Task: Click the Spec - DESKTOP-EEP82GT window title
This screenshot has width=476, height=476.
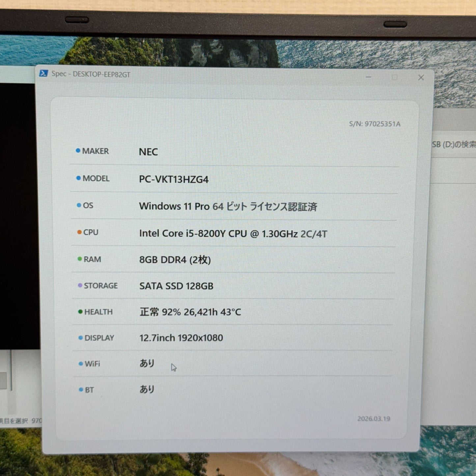Action: point(91,74)
